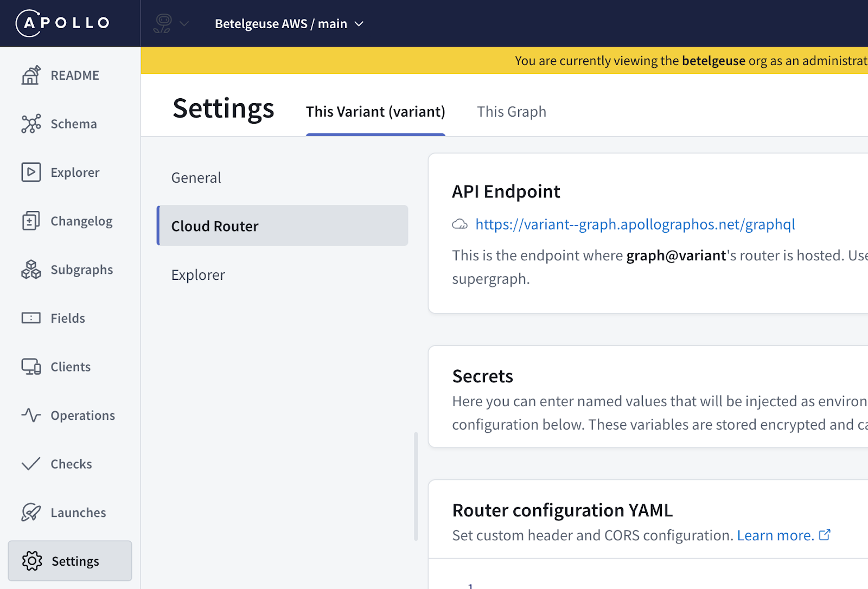
Task: Click the Apollo logo
Action: coord(63,23)
